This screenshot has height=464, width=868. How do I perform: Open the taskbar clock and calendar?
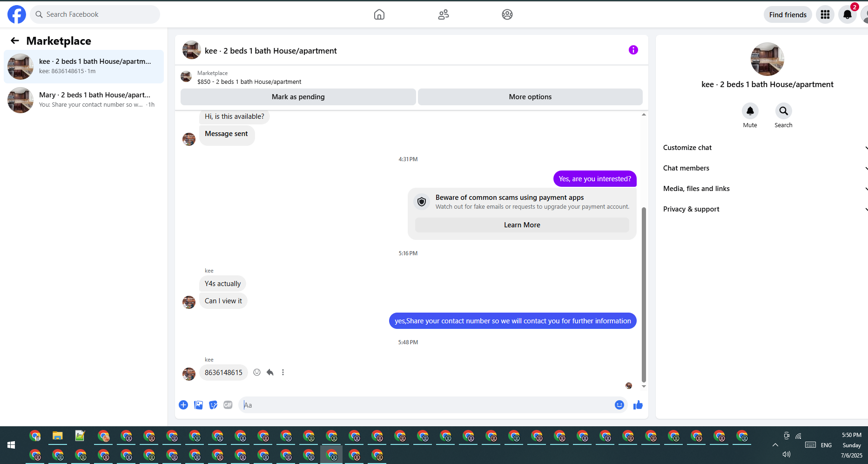tap(852, 445)
